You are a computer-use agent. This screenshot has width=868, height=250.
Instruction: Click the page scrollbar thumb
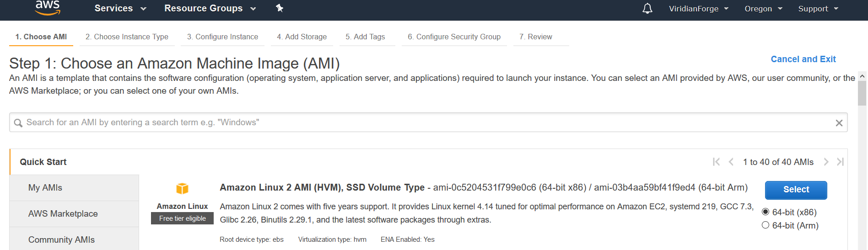(x=862, y=93)
